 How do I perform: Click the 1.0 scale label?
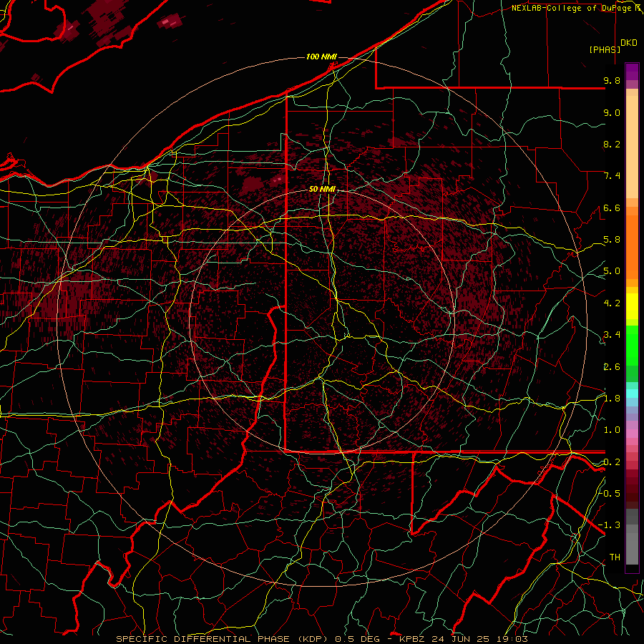(612, 430)
